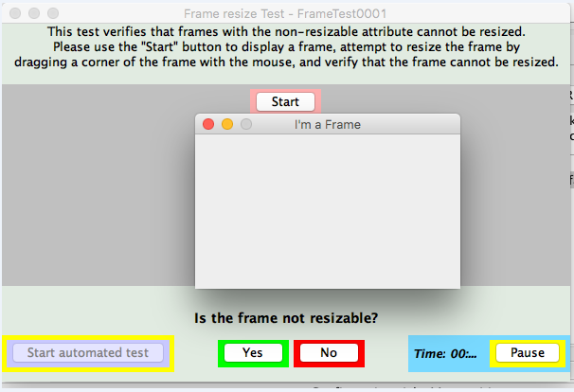
Task: Zoom the Frame resize Test window
Action: 53,14
